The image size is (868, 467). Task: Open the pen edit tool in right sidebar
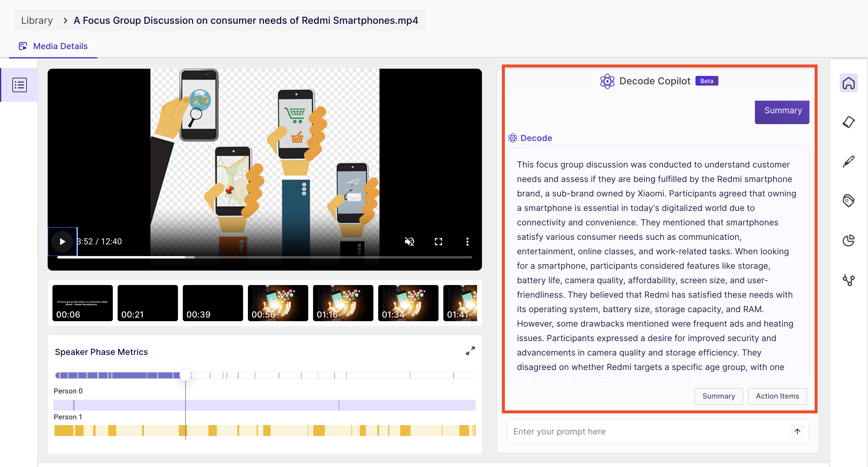click(x=848, y=161)
